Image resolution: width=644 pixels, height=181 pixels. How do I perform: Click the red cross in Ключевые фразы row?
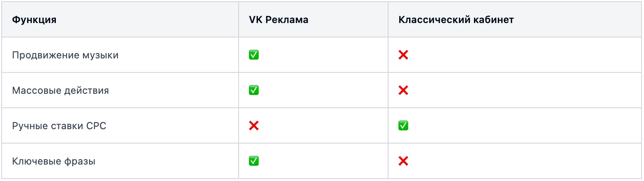[403, 161]
